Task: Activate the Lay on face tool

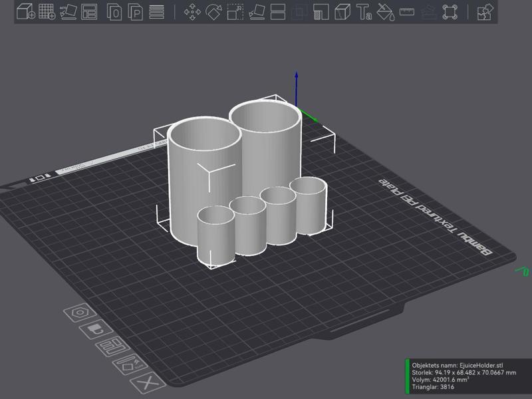Action: (257, 11)
